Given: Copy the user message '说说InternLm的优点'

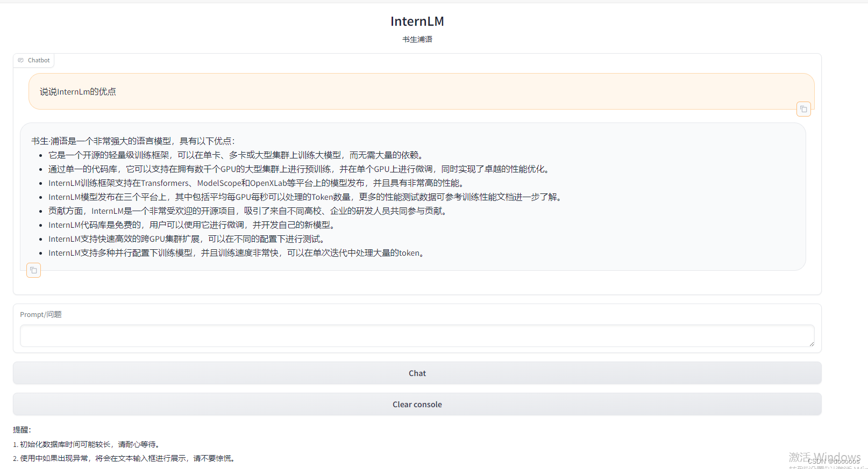Looking at the screenshot, I should pyautogui.click(x=803, y=109).
